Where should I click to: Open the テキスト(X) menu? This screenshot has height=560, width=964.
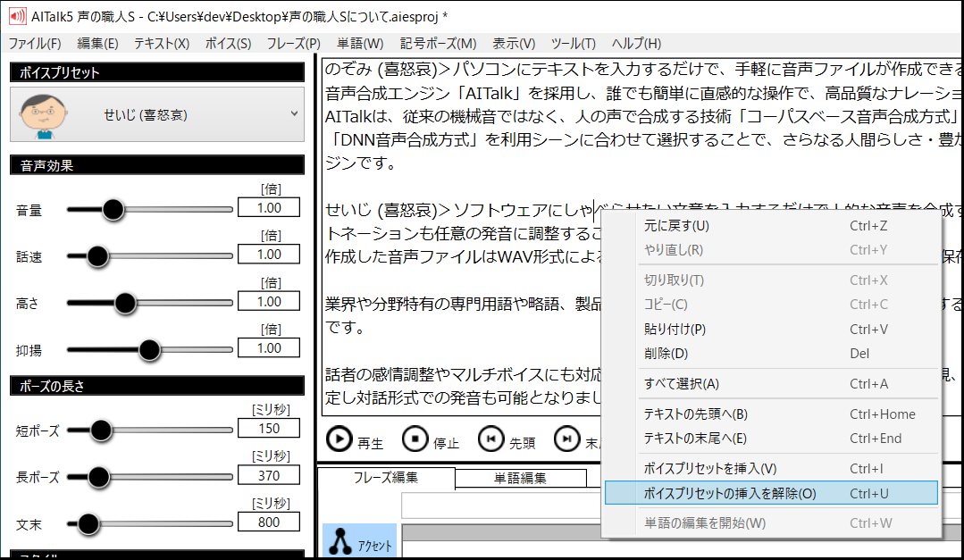162,44
